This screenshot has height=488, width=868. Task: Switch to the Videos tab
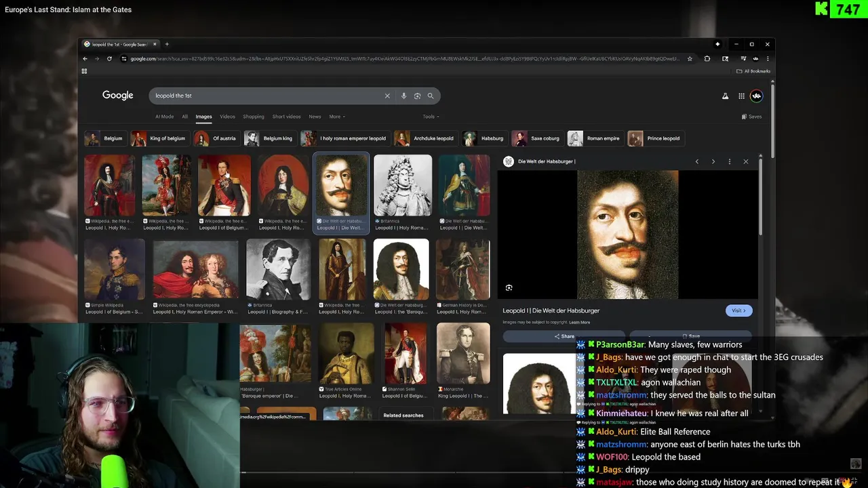point(227,117)
